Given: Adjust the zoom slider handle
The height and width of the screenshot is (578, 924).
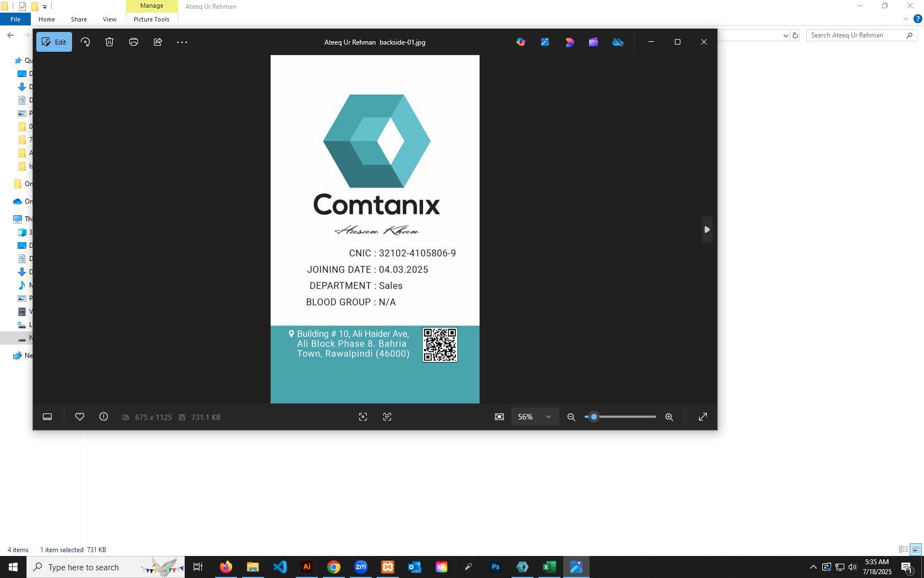Looking at the screenshot, I should click(x=594, y=417).
